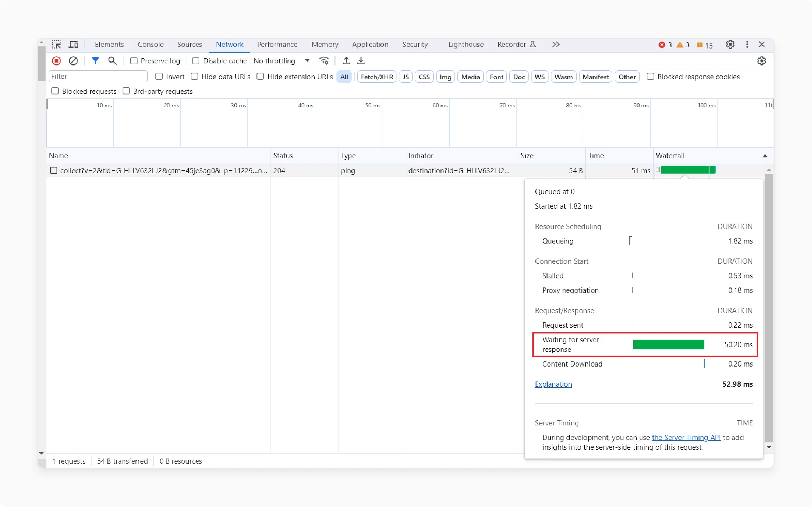Stop recording network log
This screenshot has height=507, width=812.
(x=56, y=61)
